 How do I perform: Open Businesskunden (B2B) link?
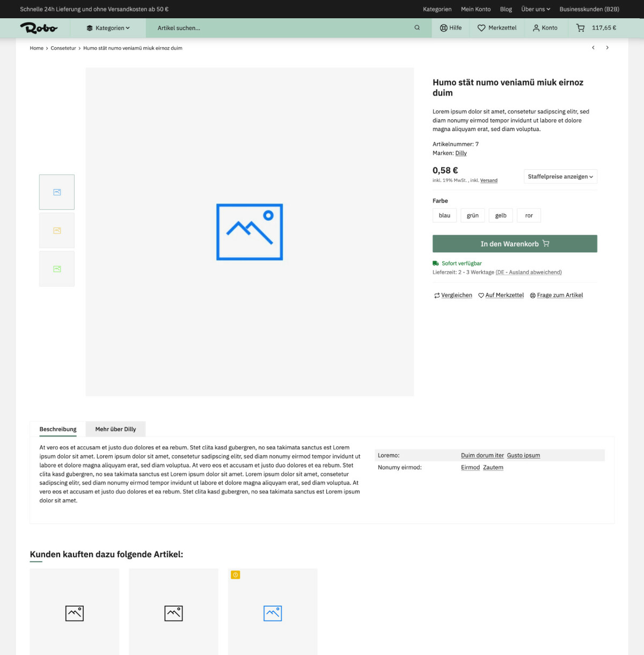coord(589,9)
